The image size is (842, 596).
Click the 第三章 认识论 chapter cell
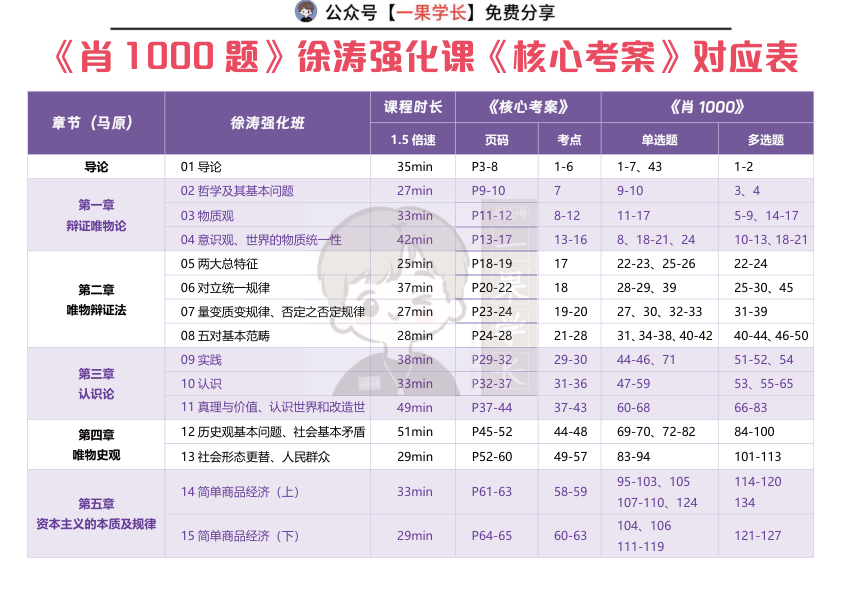click(96, 383)
